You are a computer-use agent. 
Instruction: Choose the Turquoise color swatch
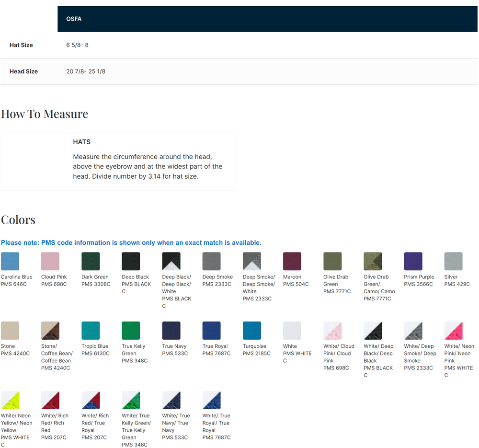(252, 331)
